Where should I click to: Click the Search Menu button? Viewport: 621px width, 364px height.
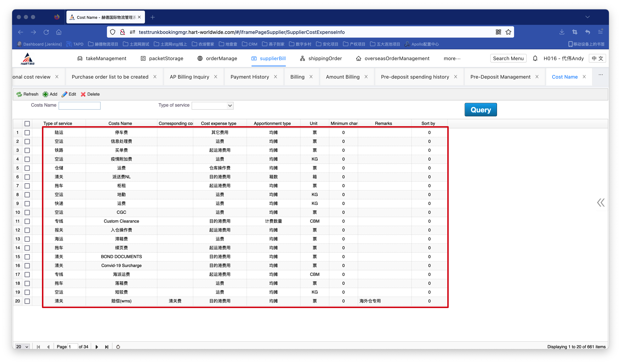click(x=508, y=58)
